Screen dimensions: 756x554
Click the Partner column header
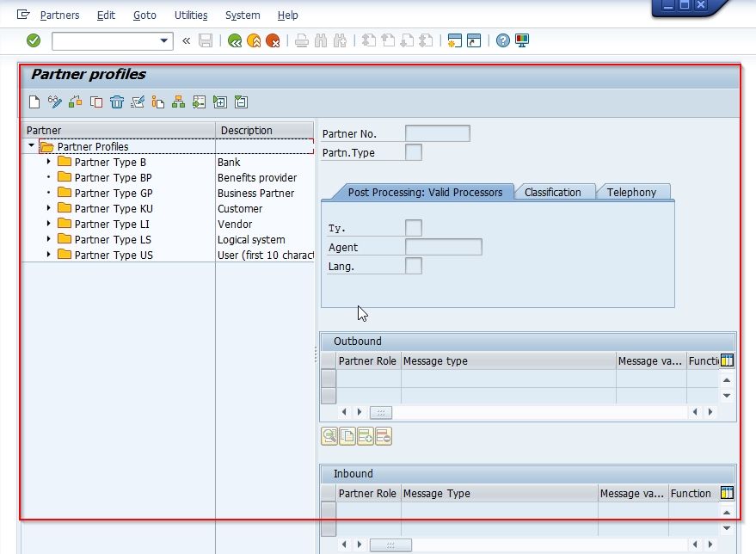119,130
